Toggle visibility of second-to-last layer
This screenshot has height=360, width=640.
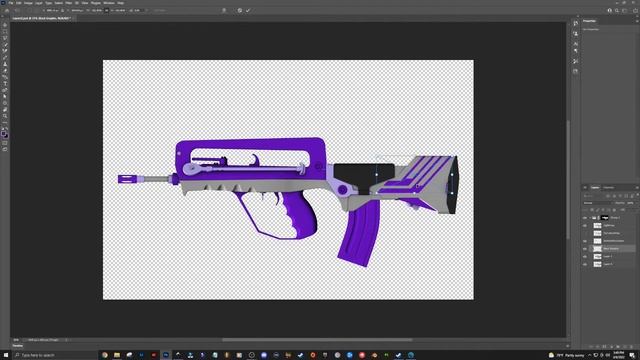coord(584,256)
